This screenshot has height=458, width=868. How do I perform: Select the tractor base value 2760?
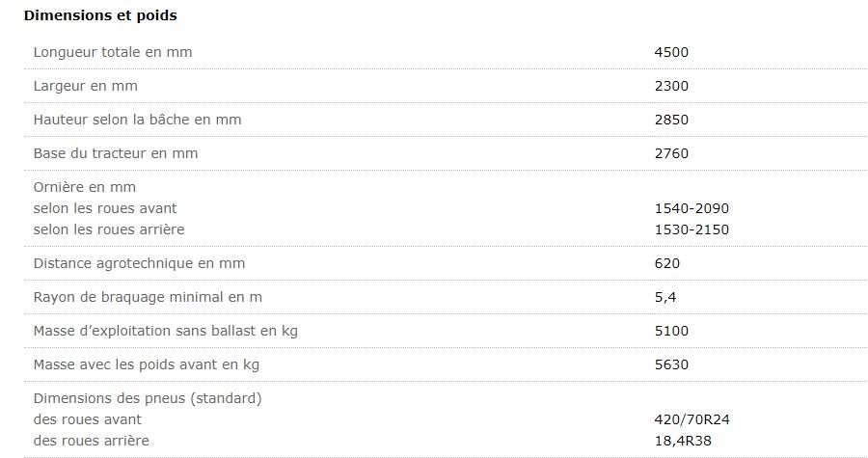pos(671,153)
